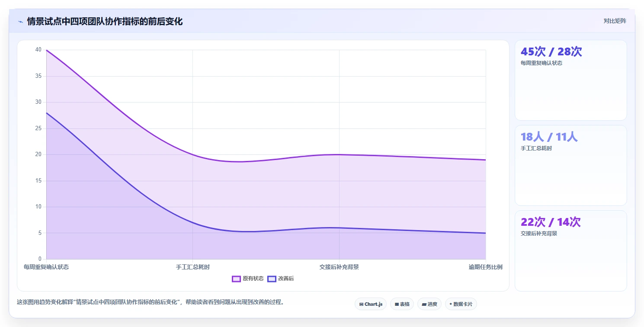Click the icon inside the 进度 chip
644x327 pixels.
(424, 305)
